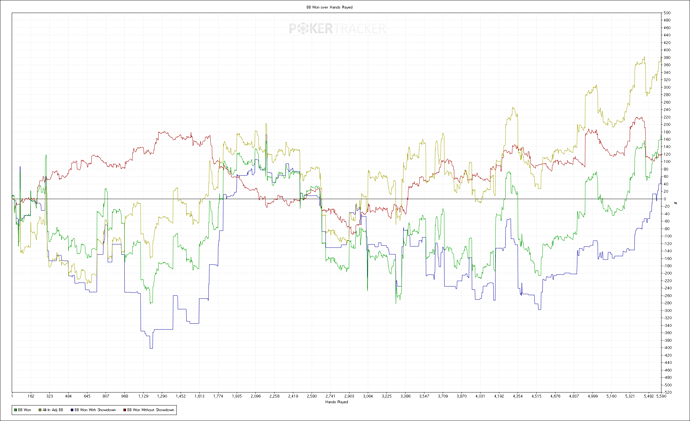This screenshot has height=421, width=690.
Task: Click the blue BB Won With Showdown swatch
Action: [x=72, y=410]
